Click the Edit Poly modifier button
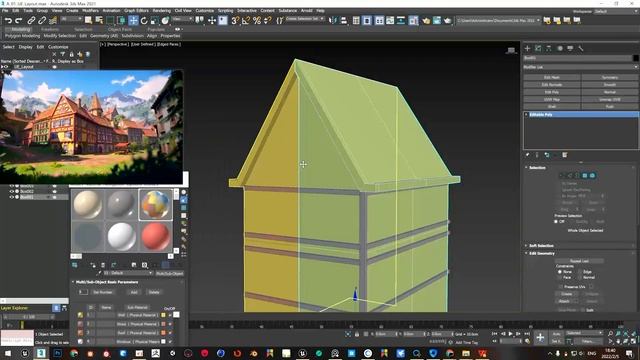640x360 pixels. point(552,92)
